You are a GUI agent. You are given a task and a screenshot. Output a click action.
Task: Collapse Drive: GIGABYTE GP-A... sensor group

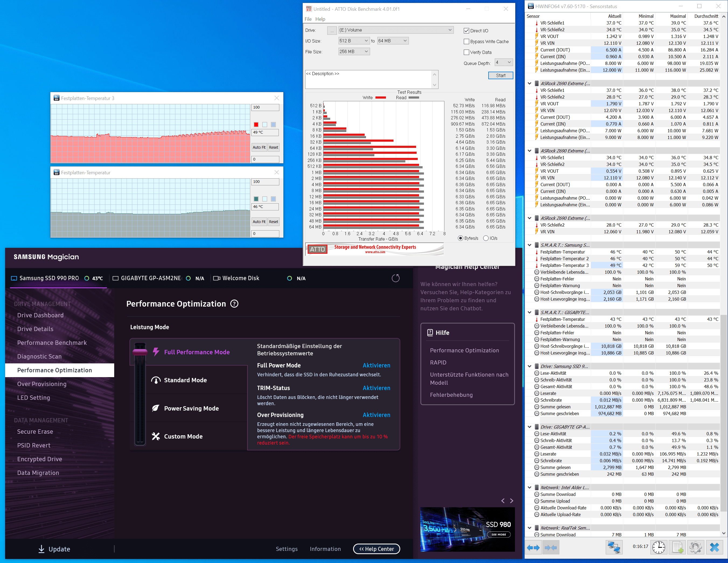click(x=529, y=427)
